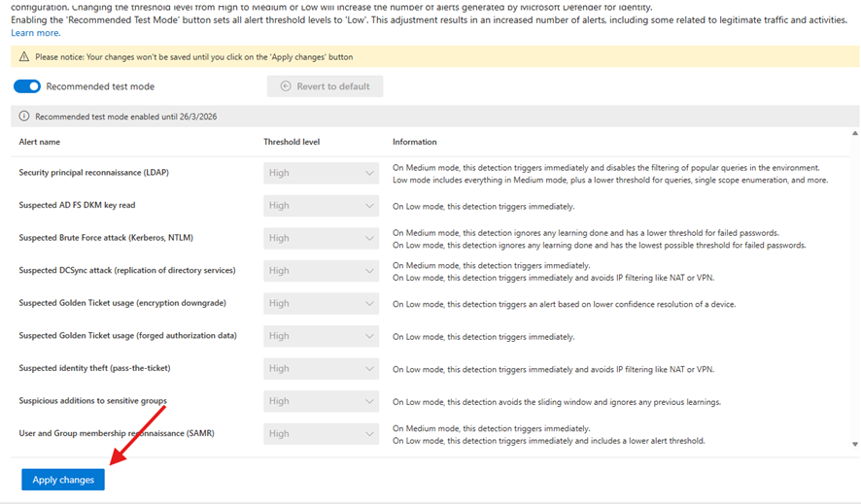Viewport: 861px width, 504px height.
Task: Click the scrollbar down arrow of the alert list
Action: 855,444
